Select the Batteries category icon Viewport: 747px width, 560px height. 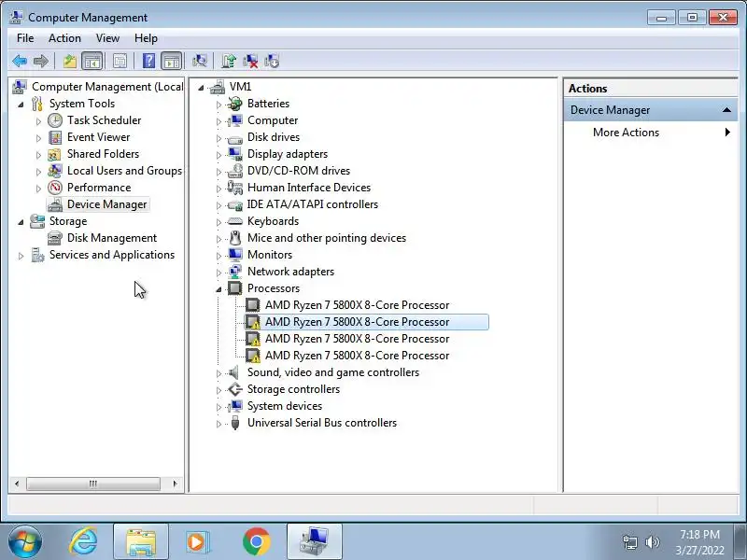pyautogui.click(x=235, y=104)
